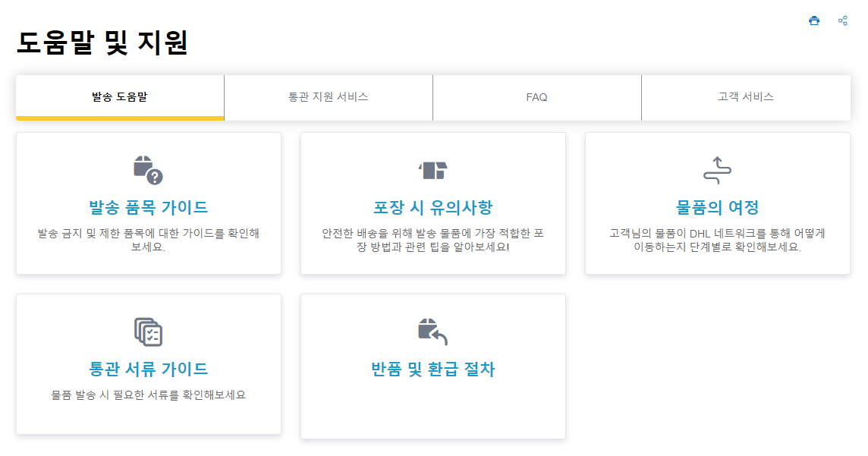Click the share icon at top right
Viewport: 868px width, 456px height.
842,21
